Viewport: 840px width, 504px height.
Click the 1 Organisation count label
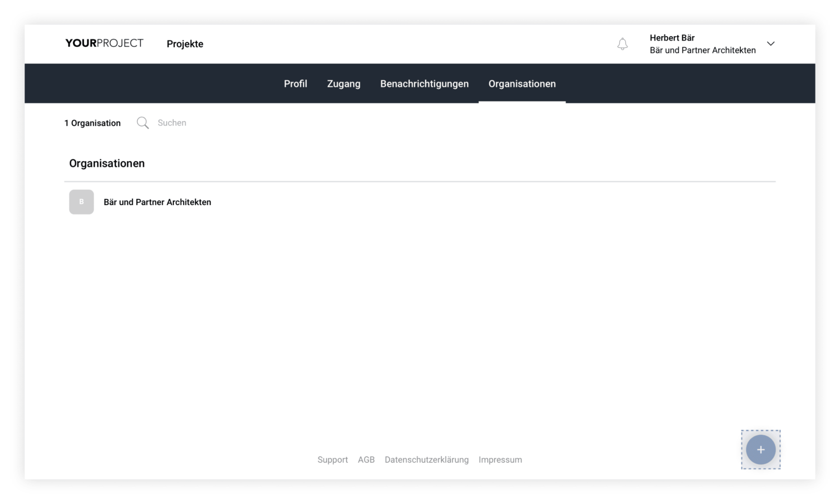point(92,123)
